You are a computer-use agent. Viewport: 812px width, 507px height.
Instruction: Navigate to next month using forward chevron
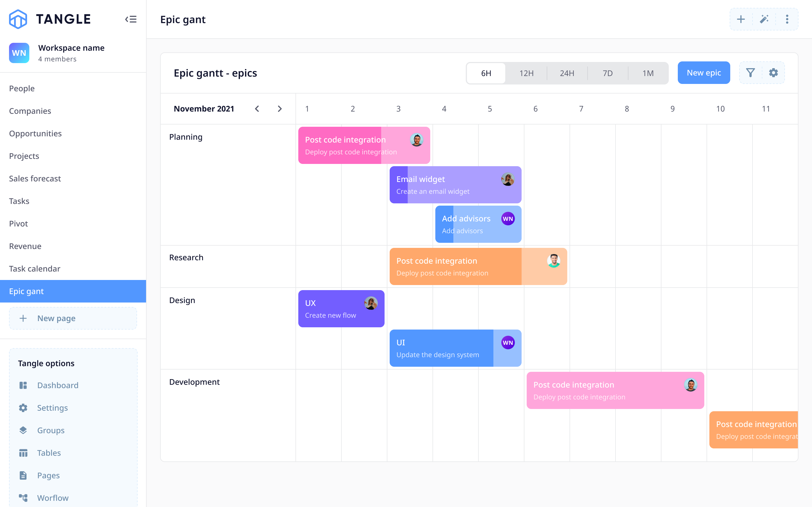280,108
